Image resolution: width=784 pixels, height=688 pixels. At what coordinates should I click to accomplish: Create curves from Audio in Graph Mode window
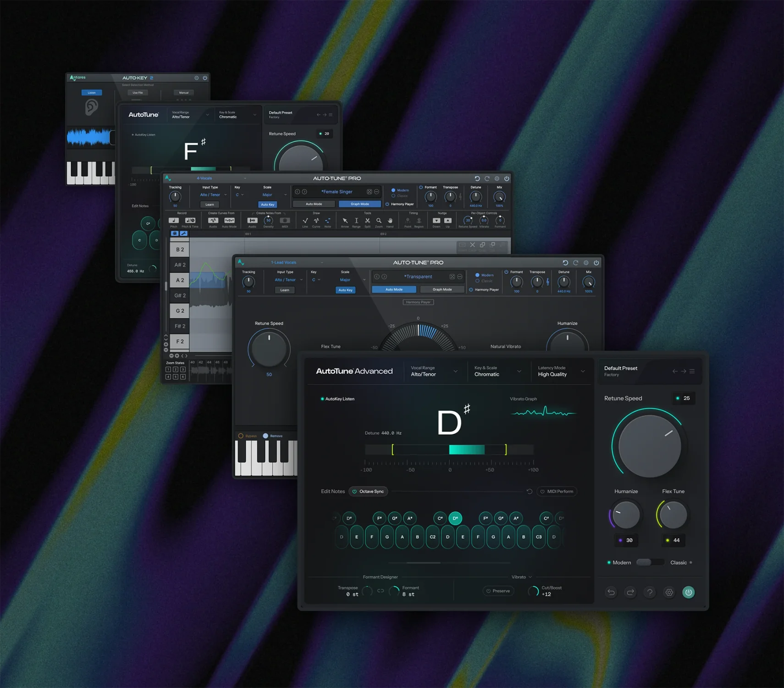[213, 221]
